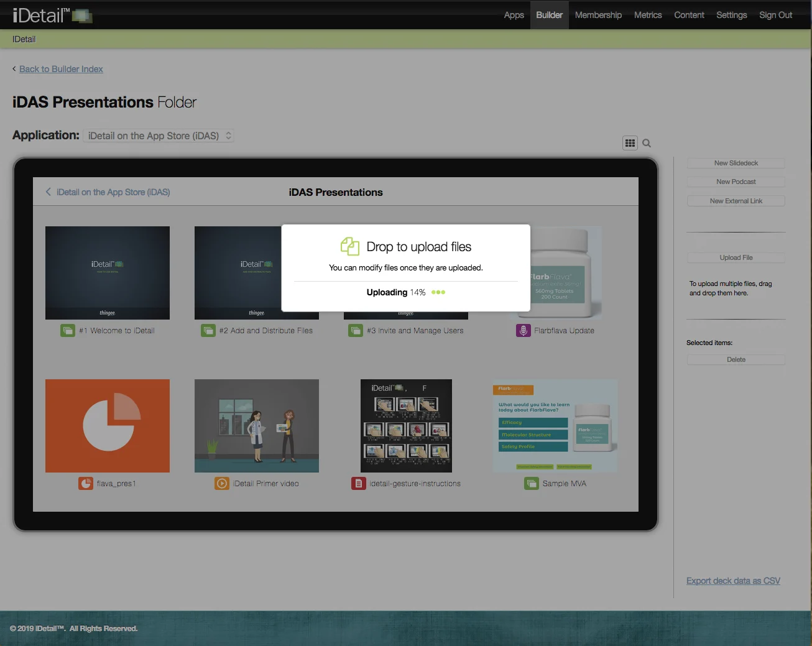Click presentation icon beside flava_pres1

point(86,484)
